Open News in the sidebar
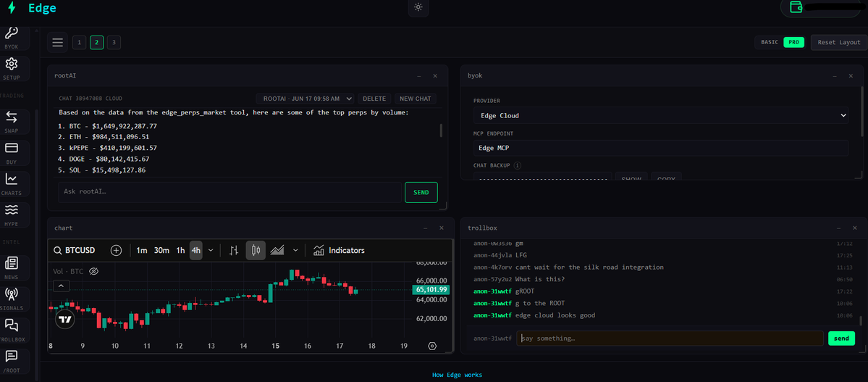 [x=12, y=267]
